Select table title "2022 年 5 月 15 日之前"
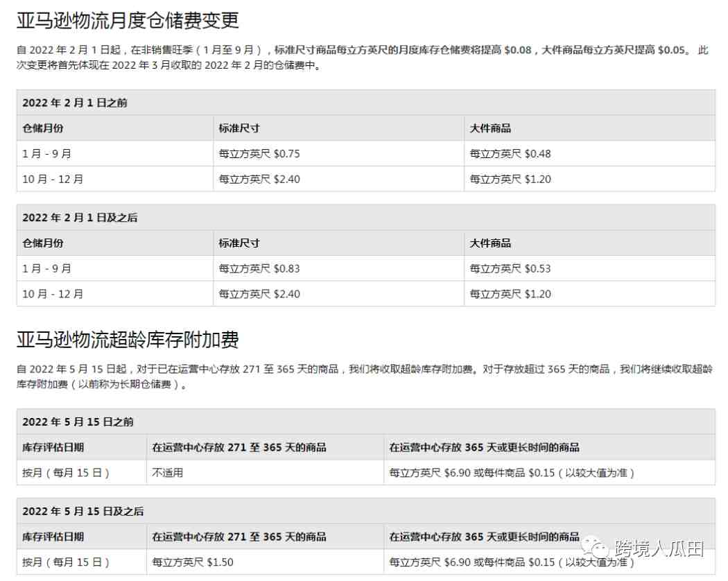 coord(78,422)
